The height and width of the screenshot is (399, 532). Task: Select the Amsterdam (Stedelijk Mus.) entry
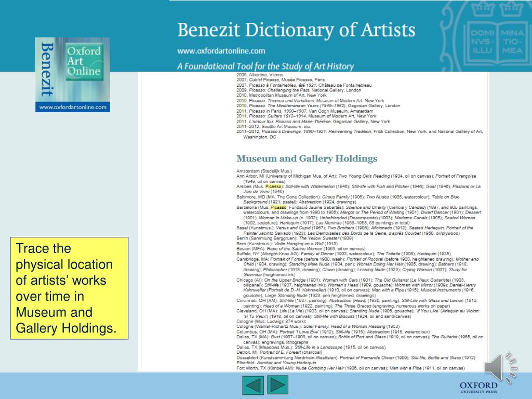264,171
